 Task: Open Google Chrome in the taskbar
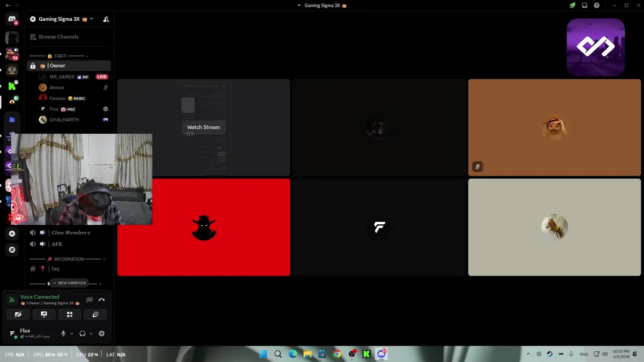337,354
